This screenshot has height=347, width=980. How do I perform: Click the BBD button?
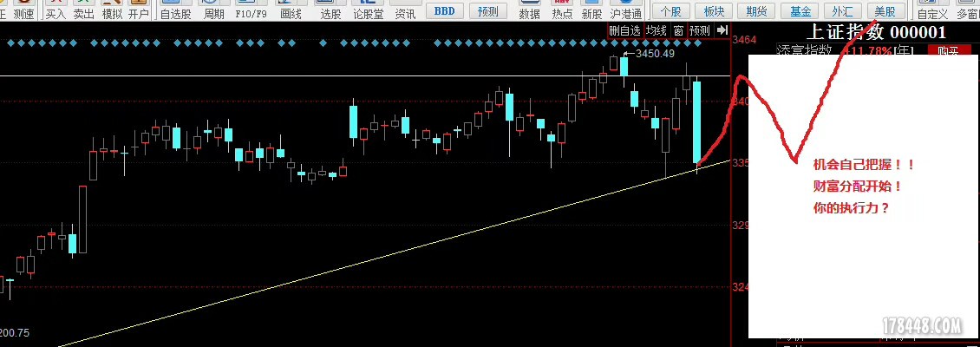pos(444,11)
